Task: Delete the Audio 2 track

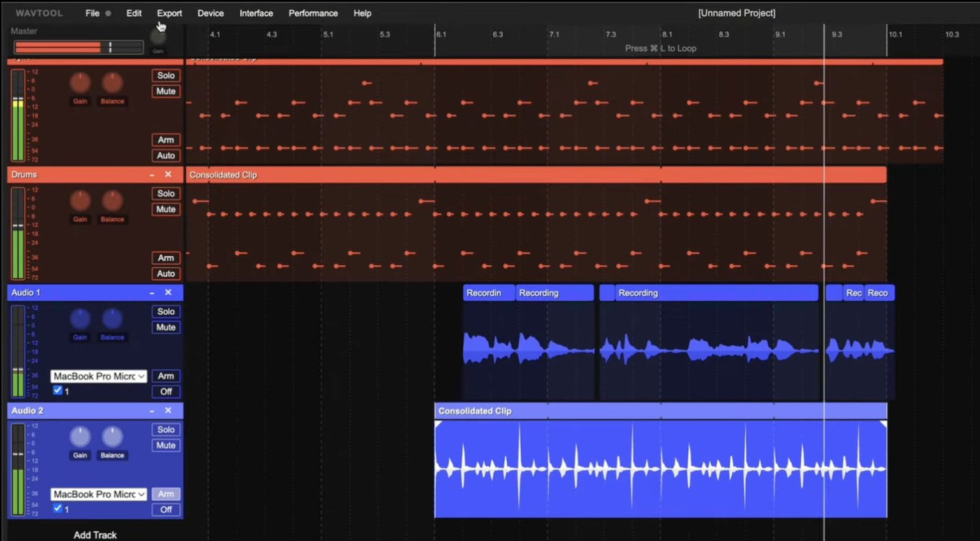Action: coord(168,410)
